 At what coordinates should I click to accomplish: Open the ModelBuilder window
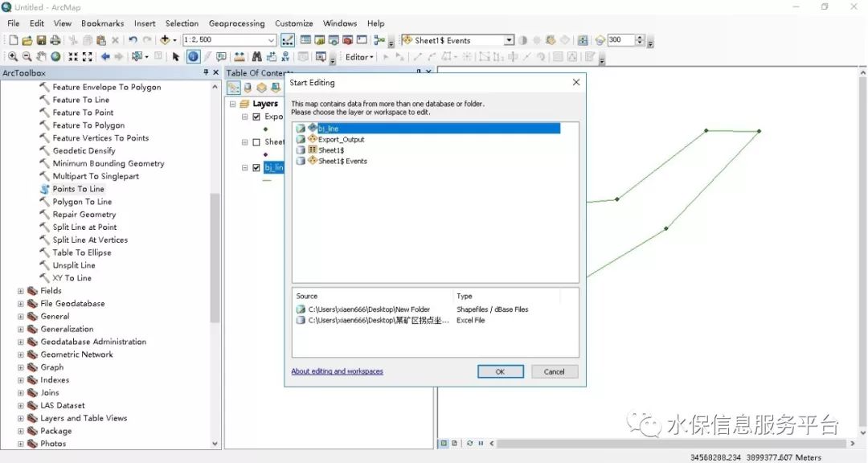click(379, 40)
